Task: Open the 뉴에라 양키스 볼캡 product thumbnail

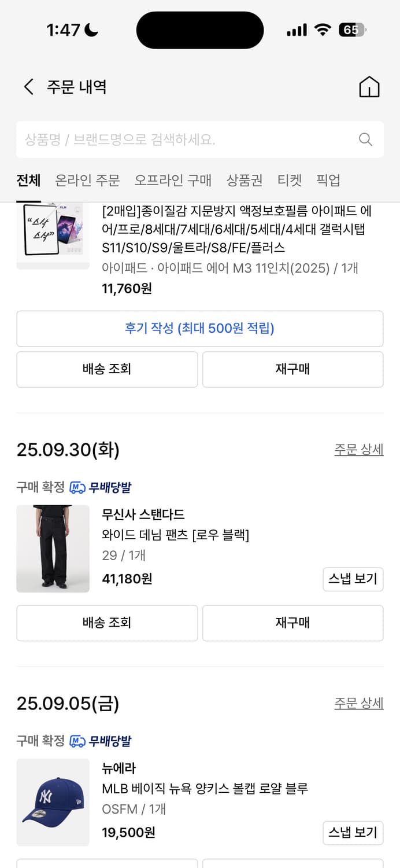Action: point(53,801)
